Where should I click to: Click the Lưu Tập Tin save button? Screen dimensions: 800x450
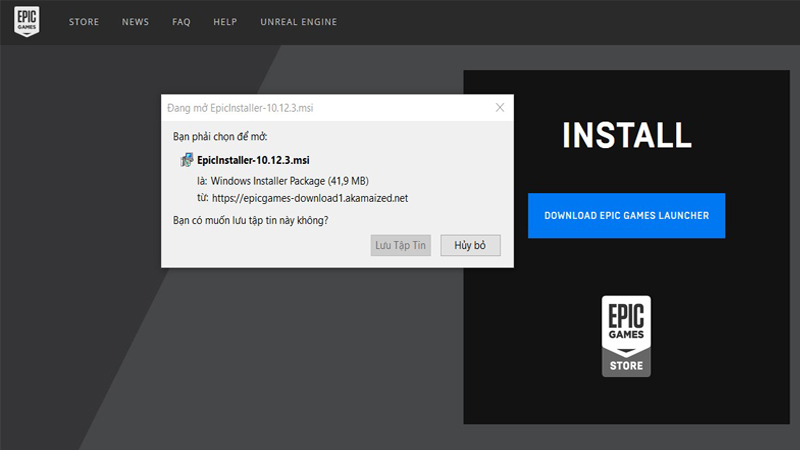coord(401,245)
